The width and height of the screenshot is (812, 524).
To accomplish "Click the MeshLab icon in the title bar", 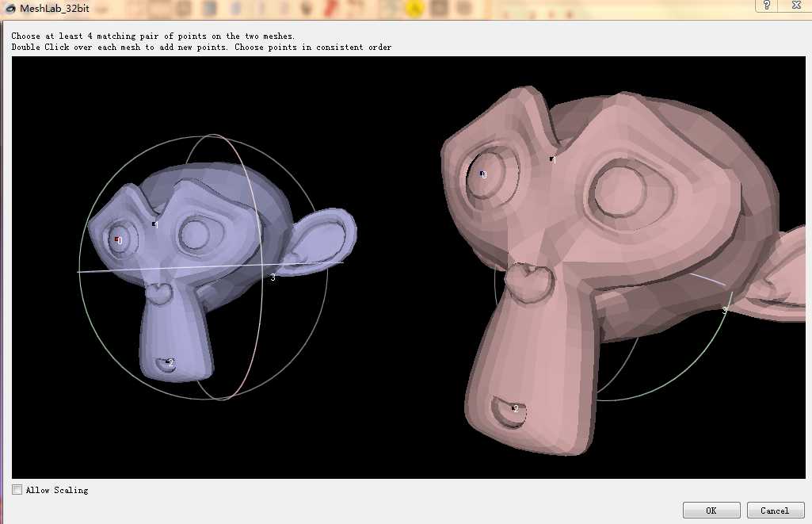I will pyautogui.click(x=10, y=8).
